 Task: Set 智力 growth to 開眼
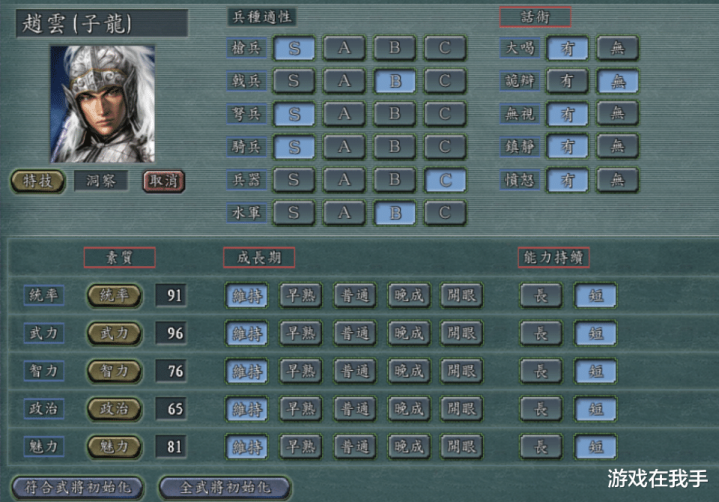click(x=462, y=371)
